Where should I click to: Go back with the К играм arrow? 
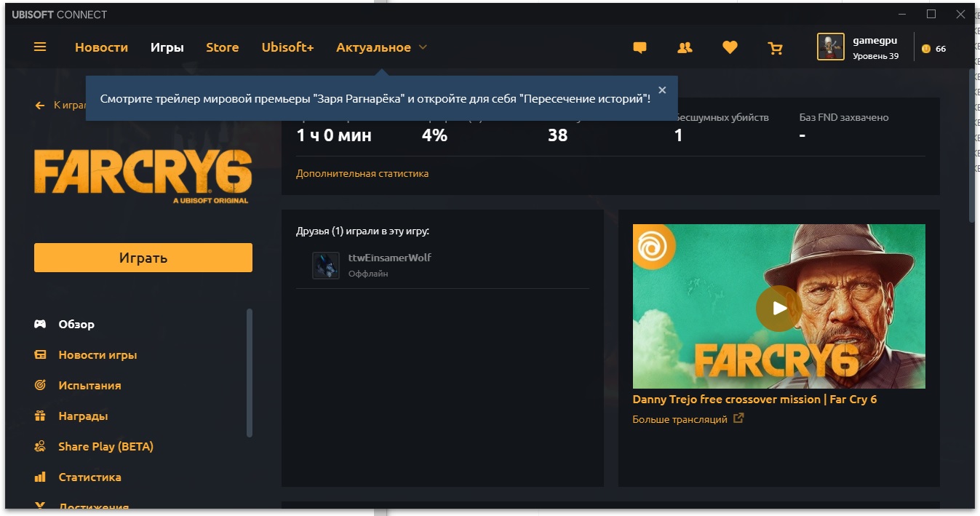tap(40, 106)
